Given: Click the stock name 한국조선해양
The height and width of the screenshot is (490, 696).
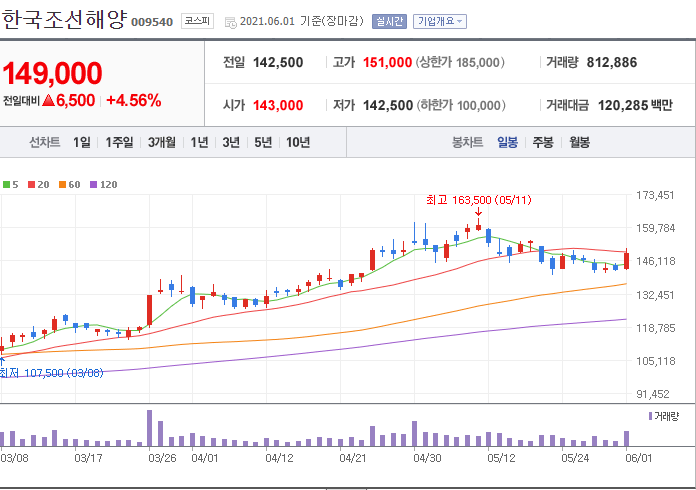Looking at the screenshot, I should pyautogui.click(x=64, y=19).
